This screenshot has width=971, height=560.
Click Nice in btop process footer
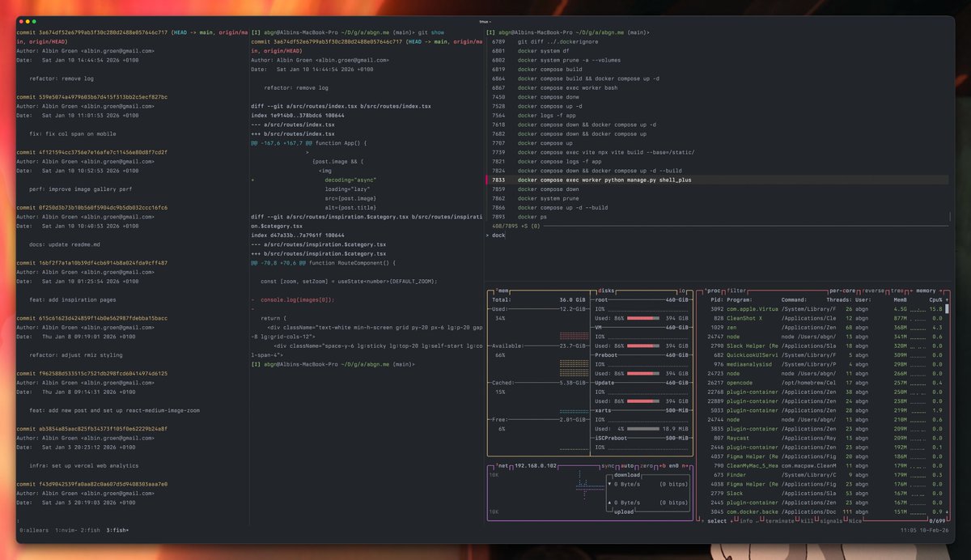(856, 520)
